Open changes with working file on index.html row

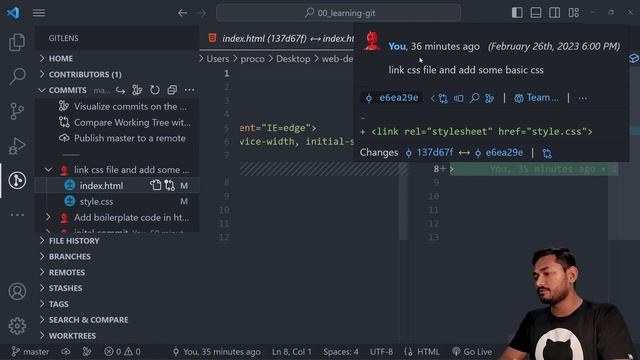[169, 185]
